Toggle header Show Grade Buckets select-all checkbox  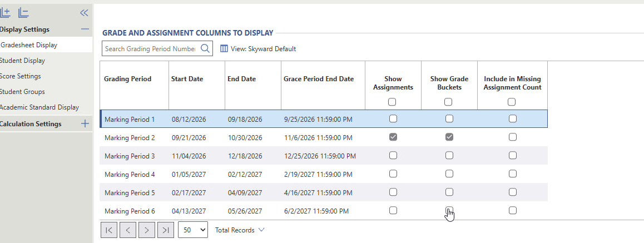[448, 102]
